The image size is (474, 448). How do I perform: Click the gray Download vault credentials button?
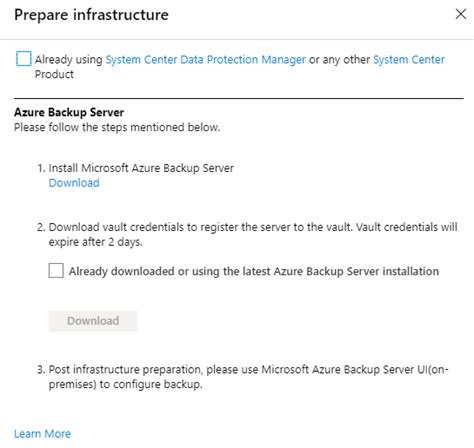pos(93,321)
